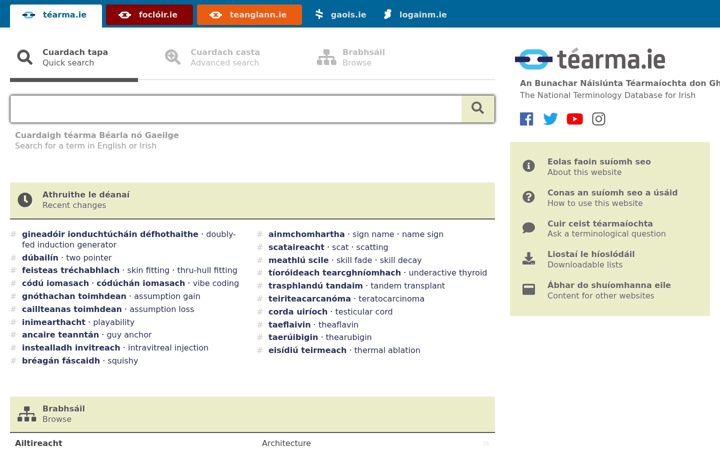
Task: Open term taerúibigin
Action: click(x=293, y=337)
